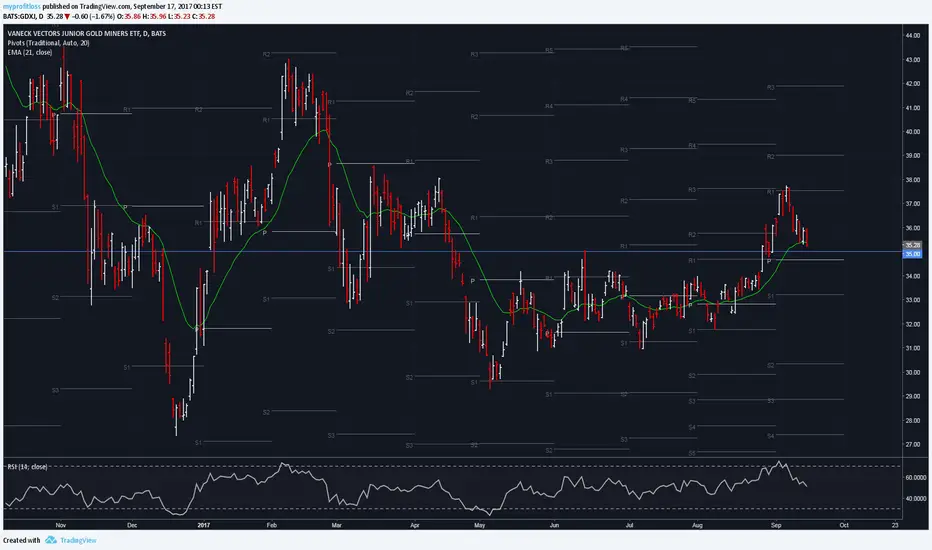Click the O:35.86 open value

click(131, 17)
